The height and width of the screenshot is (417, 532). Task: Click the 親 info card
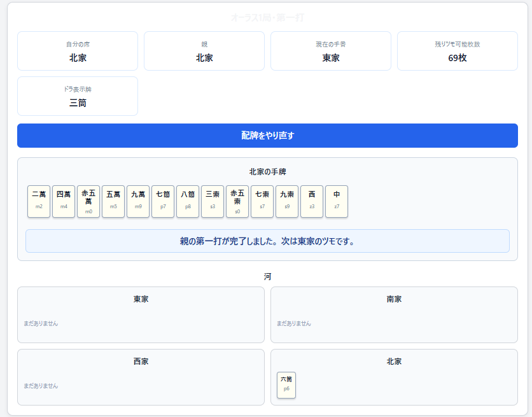coord(204,51)
